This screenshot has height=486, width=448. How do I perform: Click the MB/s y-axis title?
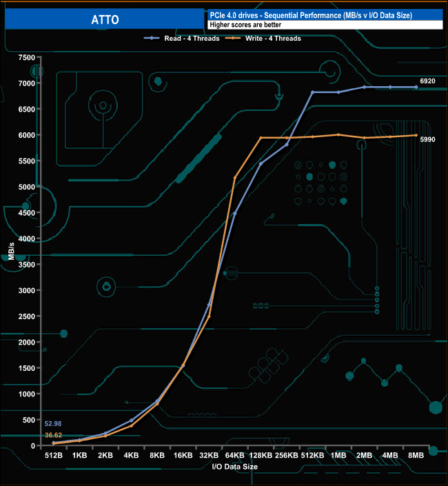pyautogui.click(x=12, y=252)
